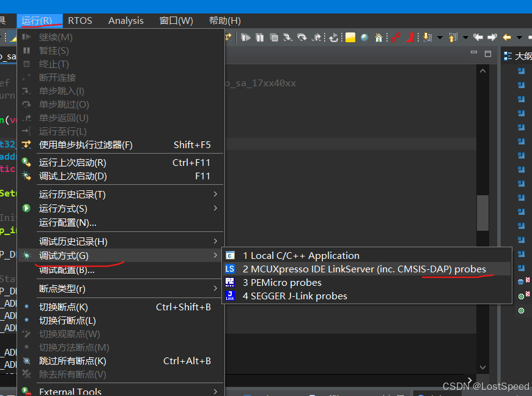Select 3 PEMicro probes entry
Screen dimensions: 532x396
[367, 282]
